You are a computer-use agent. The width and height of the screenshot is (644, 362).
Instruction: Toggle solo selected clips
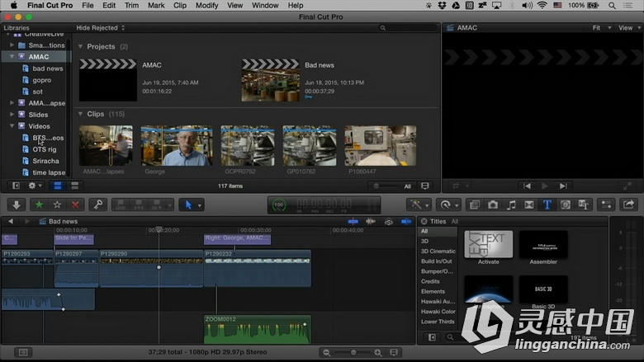pos(389,222)
